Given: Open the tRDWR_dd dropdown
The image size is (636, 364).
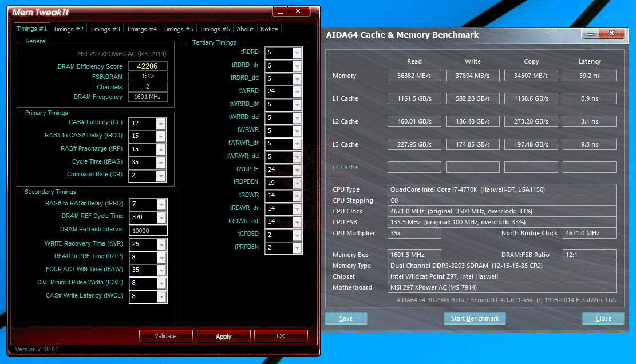Looking at the screenshot, I should (297, 221).
